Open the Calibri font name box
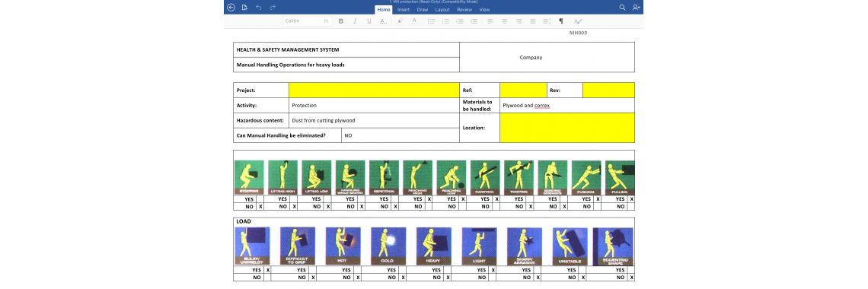The height and width of the screenshot is (289, 868). pos(301,21)
